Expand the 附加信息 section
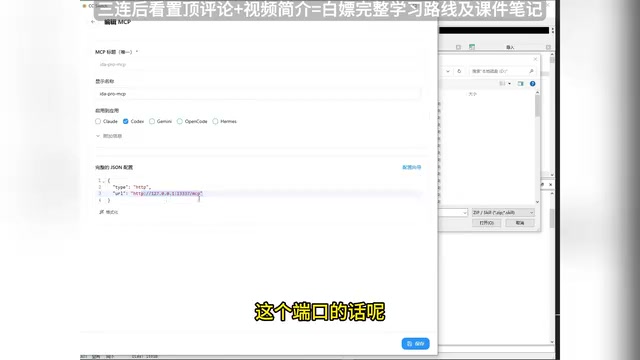 pyautogui.click(x=109, y=136)
